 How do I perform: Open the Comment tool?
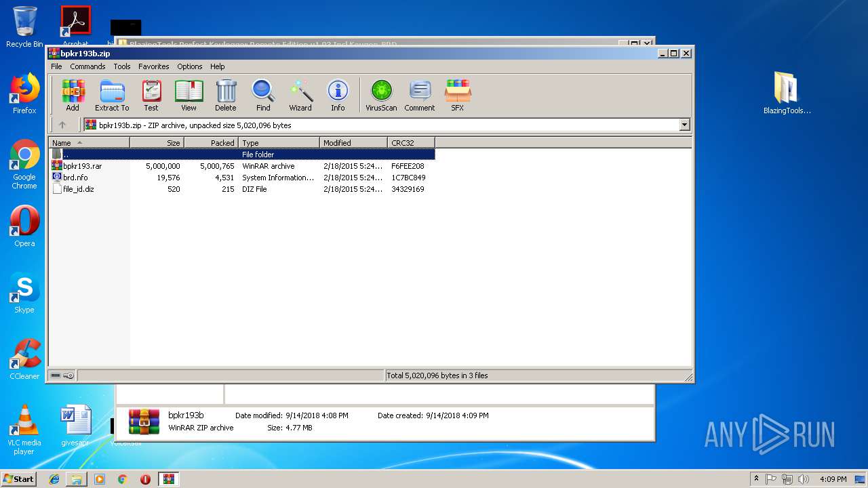pos(420,95)
